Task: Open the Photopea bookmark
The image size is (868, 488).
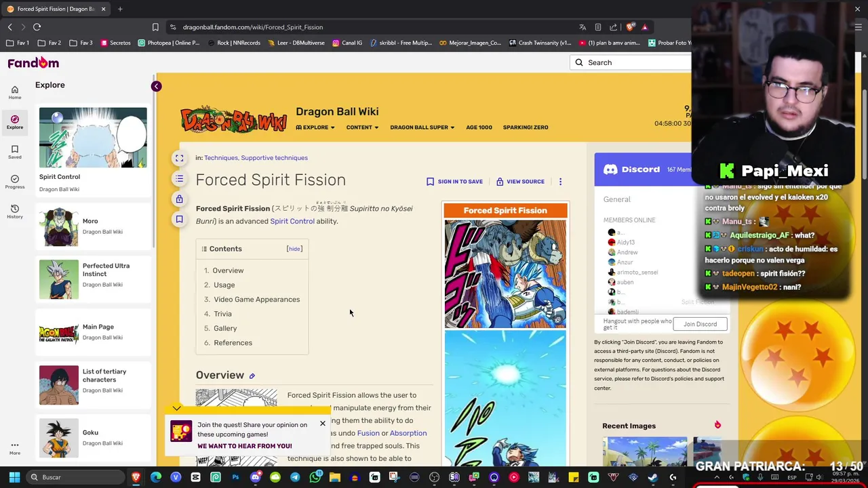Action: point(169,43)
